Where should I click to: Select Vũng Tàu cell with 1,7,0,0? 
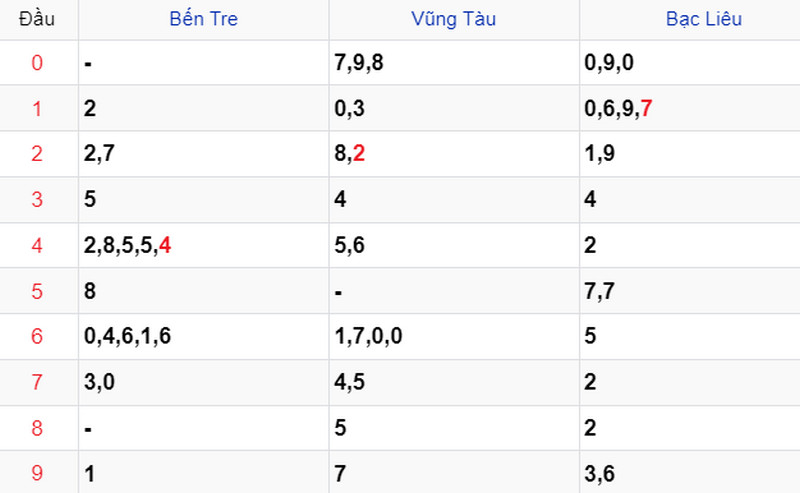[x=454, y=336]
